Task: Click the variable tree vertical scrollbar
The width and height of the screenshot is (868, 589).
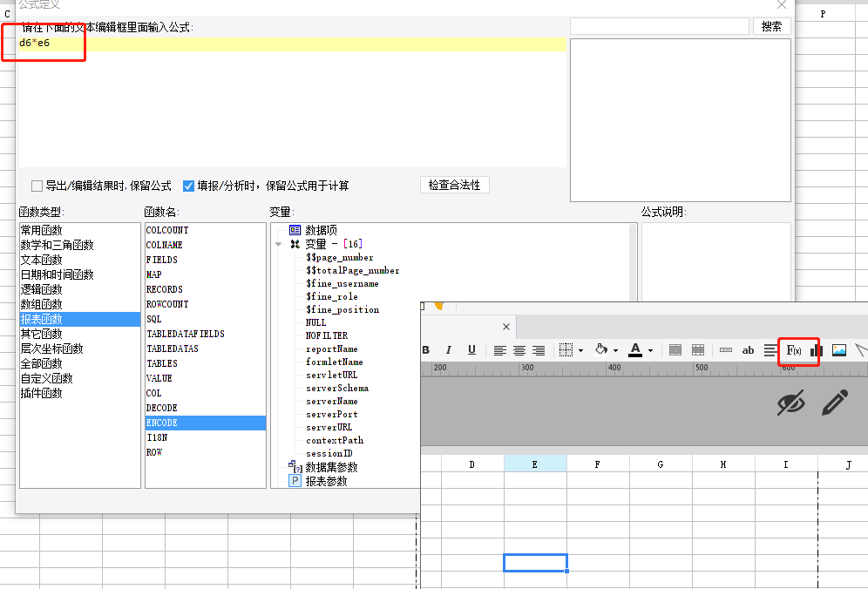Action: tap(633, 263)
